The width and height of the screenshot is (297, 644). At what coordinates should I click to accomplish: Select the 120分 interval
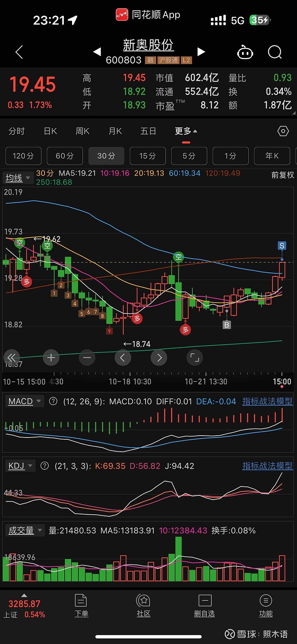coord(23,156)
